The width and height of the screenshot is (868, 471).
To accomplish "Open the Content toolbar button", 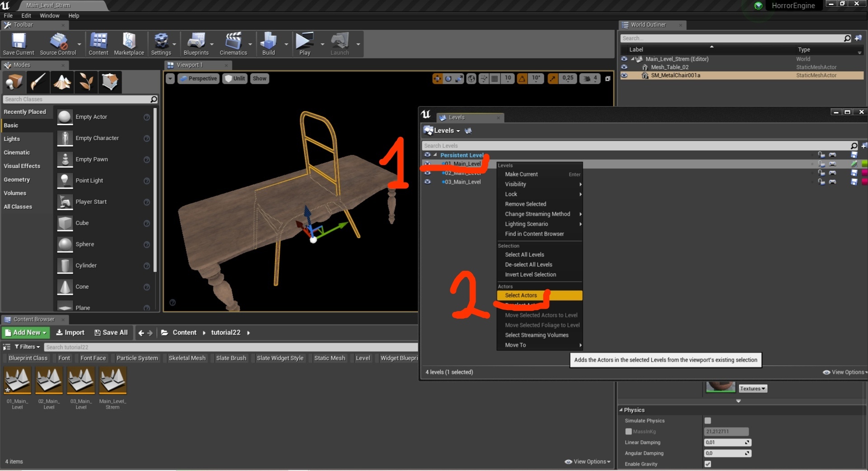I will (x=98, y=44).
